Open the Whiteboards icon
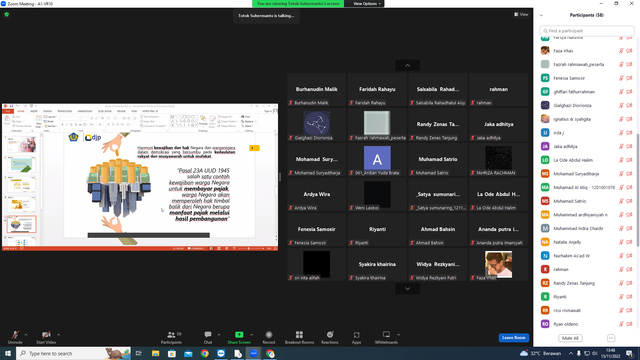 tap(386, 335)
